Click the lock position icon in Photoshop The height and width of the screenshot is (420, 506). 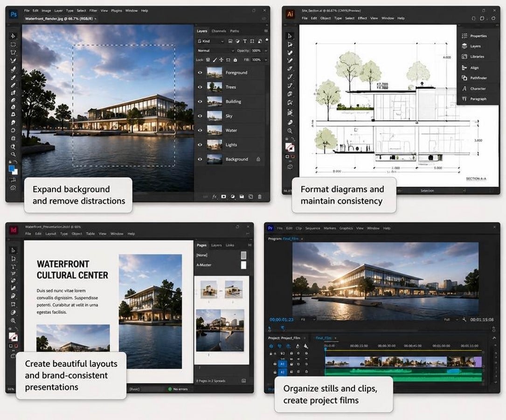click(x=222, y=60)
